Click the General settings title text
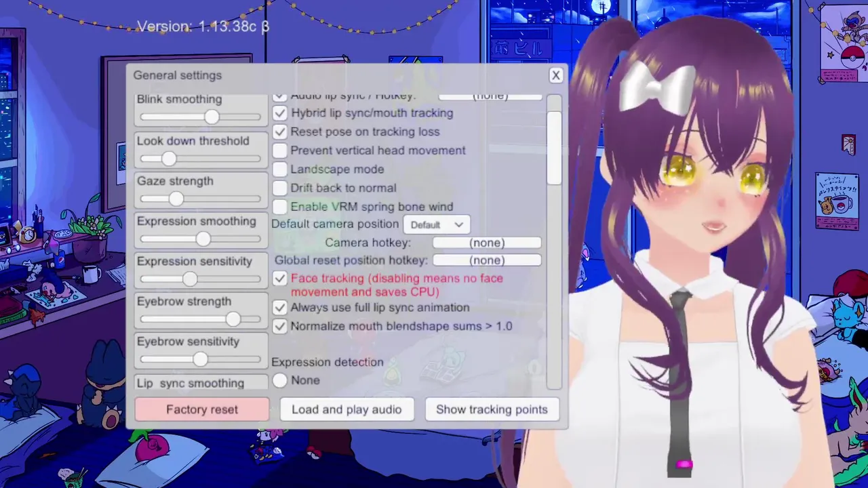 pyautogui.click(x=178, y=75)
